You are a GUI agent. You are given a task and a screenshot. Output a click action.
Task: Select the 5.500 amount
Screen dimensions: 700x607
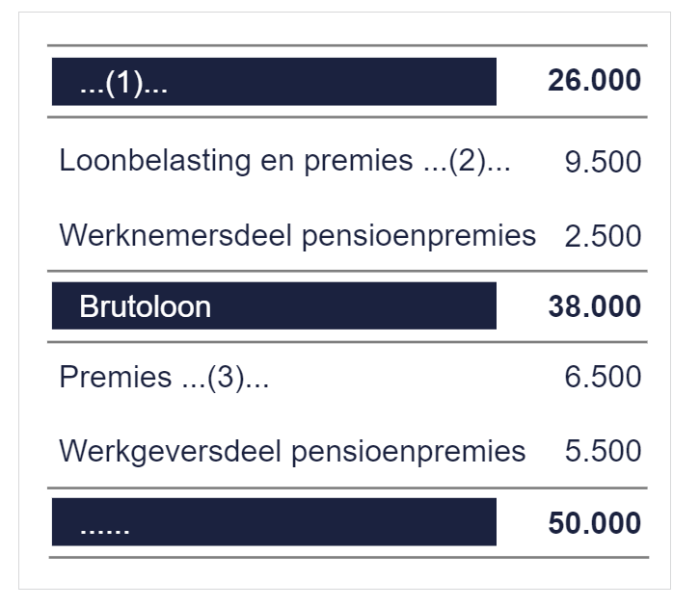pos(603,451)
